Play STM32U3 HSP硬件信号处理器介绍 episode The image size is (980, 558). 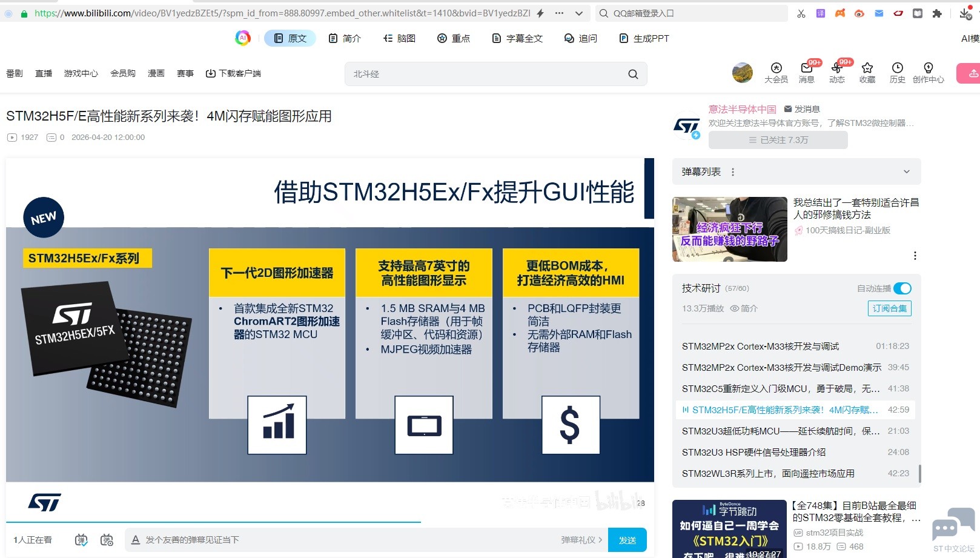pyautogui.click(x=796, y=453)
